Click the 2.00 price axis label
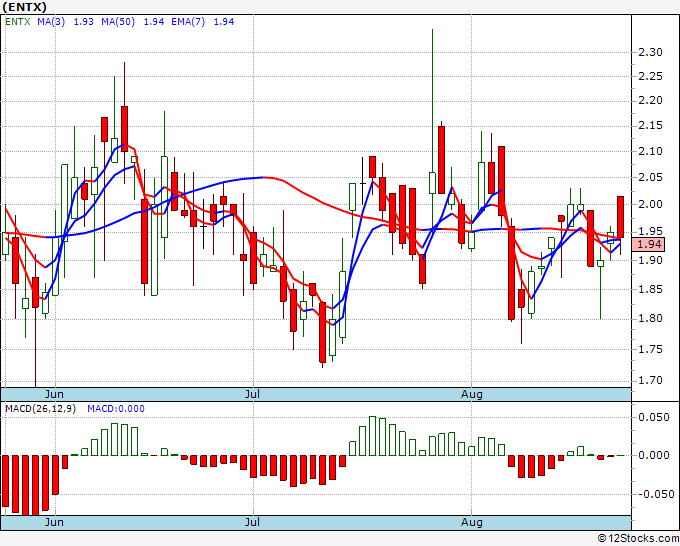The image size is (680, 546). 651,204
